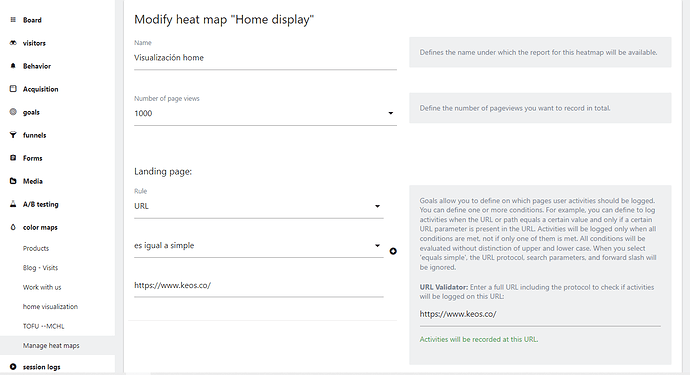Open the Number of page views dropdown

pos(265,113)
